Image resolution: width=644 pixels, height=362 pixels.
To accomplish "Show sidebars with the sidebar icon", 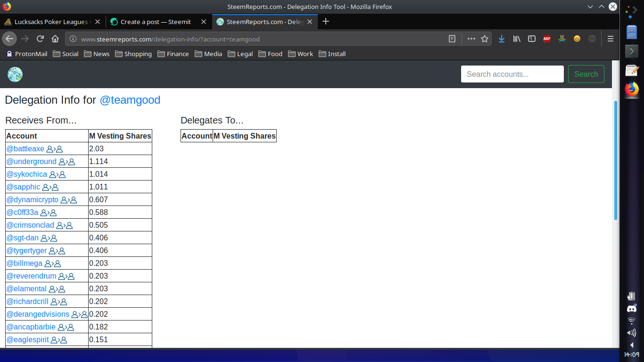I will 532,39.
